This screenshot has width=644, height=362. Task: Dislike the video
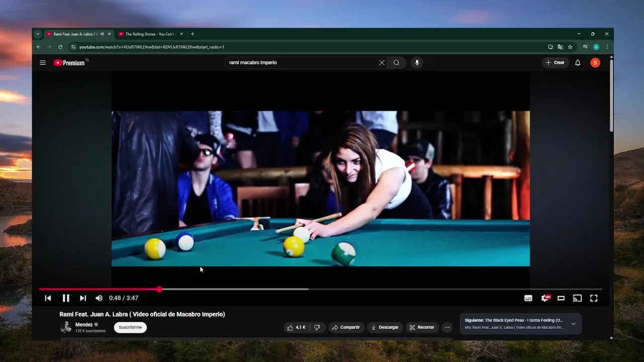[x=317, y=327]
